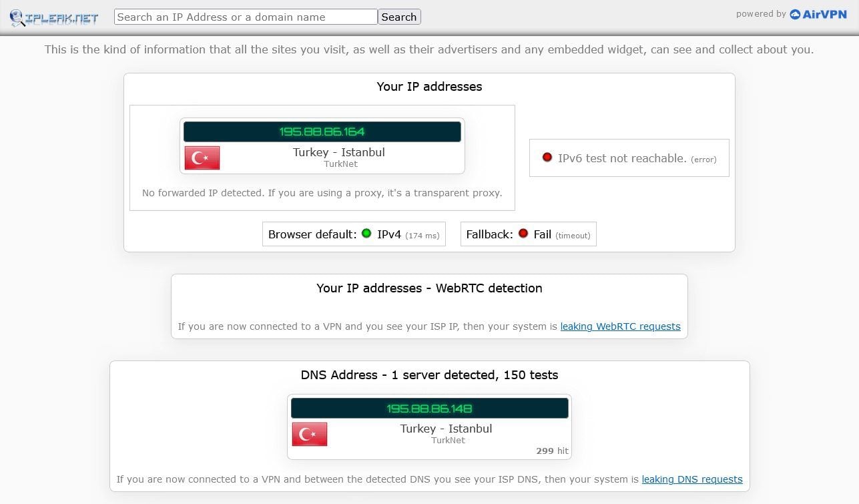This screenshot has width=859, height=504.
Task: Click the Search button
Action: (399, 17)
